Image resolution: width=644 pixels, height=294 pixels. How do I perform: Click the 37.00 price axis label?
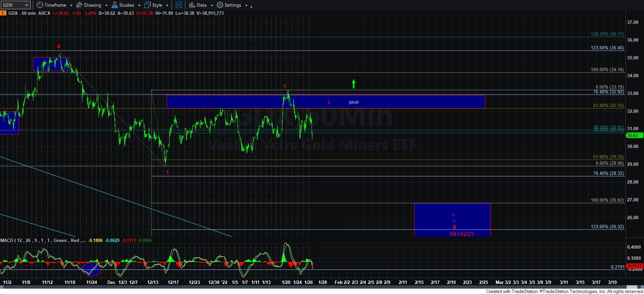point(633,22)
